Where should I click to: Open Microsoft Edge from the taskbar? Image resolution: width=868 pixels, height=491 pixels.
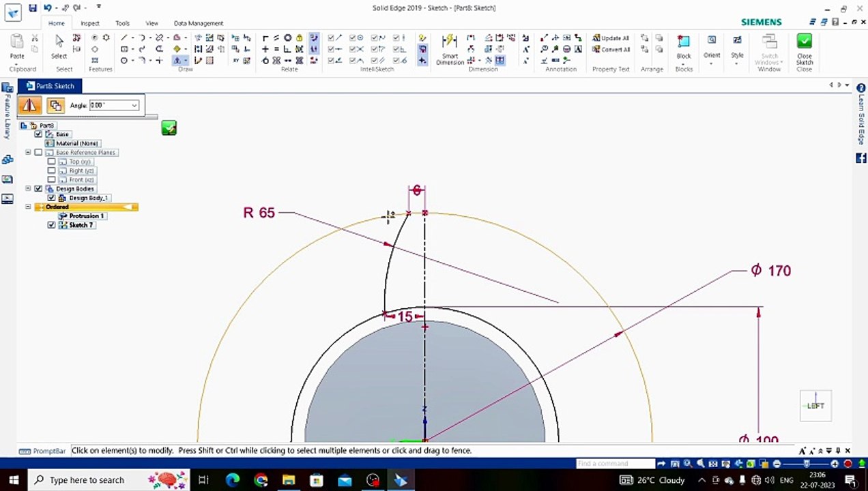pyautogui.click(x=233, y=480)
